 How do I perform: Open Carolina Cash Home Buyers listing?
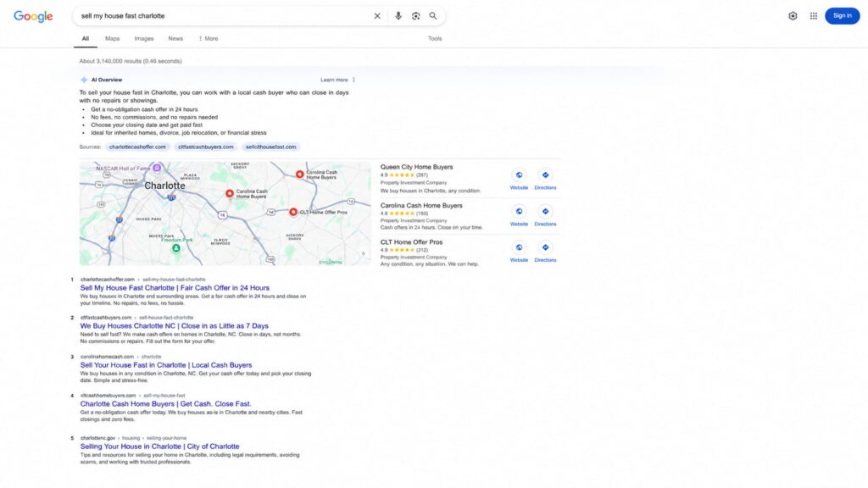421,206
